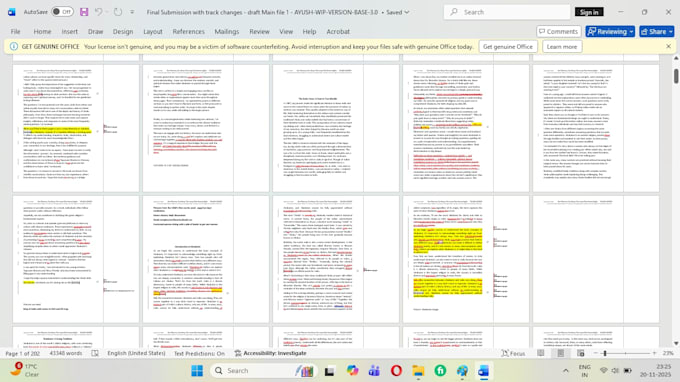Screen dimensions: 680x382
Task: Toggle Text Predictions: On in status bar
Action: coord(199,353)
